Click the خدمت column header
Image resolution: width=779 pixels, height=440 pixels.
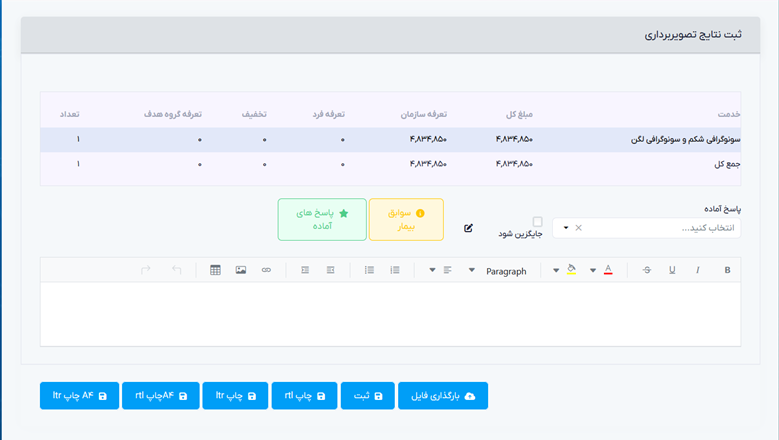coord(728,114)
